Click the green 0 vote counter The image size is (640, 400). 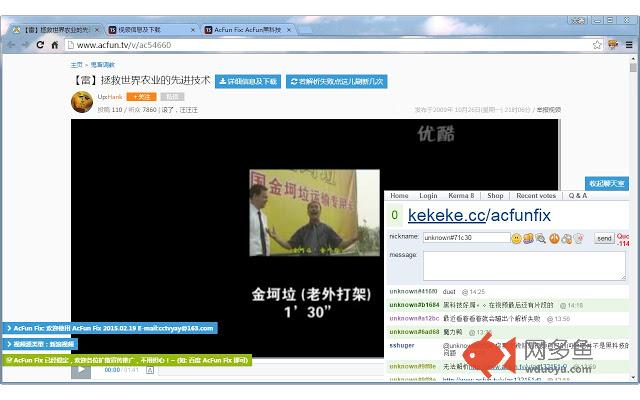[394, 215]
